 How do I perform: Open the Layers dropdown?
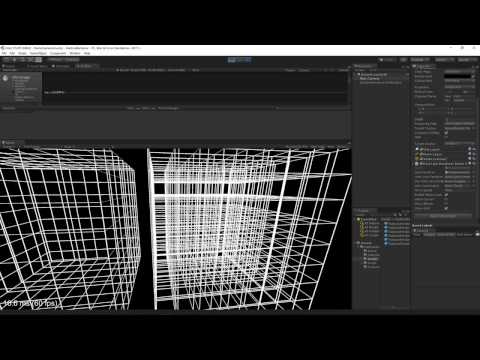coord(444,60)
